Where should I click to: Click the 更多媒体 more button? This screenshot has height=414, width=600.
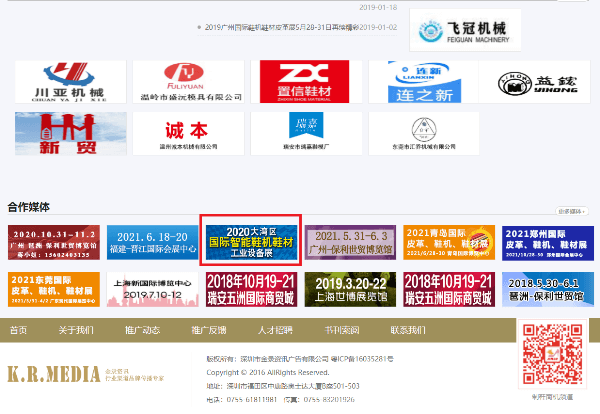pos(572,211)
